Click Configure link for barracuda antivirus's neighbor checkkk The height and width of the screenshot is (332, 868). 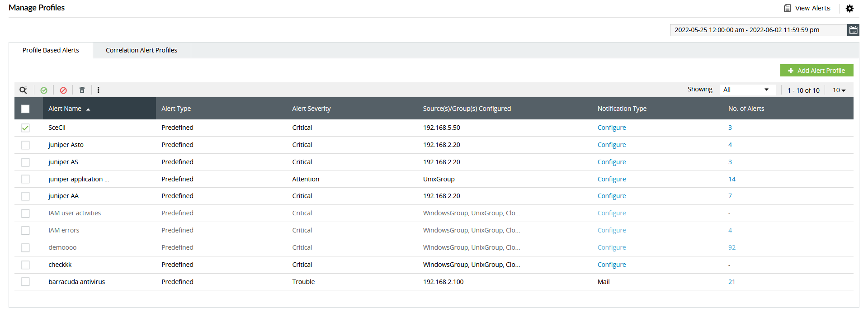(x=612, y=265)
